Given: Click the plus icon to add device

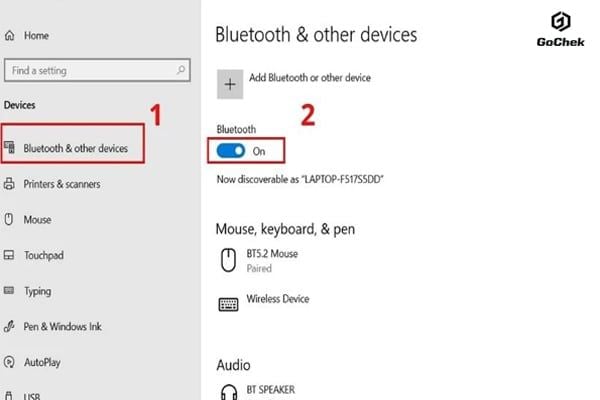Looking at the screenshot, I should click(230, 84).
